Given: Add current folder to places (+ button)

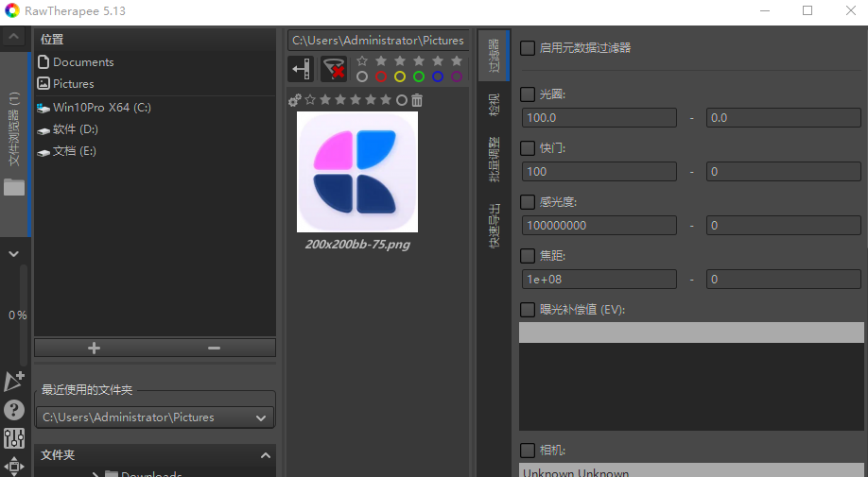Looking at the screenshot, I should pos(95,349).
